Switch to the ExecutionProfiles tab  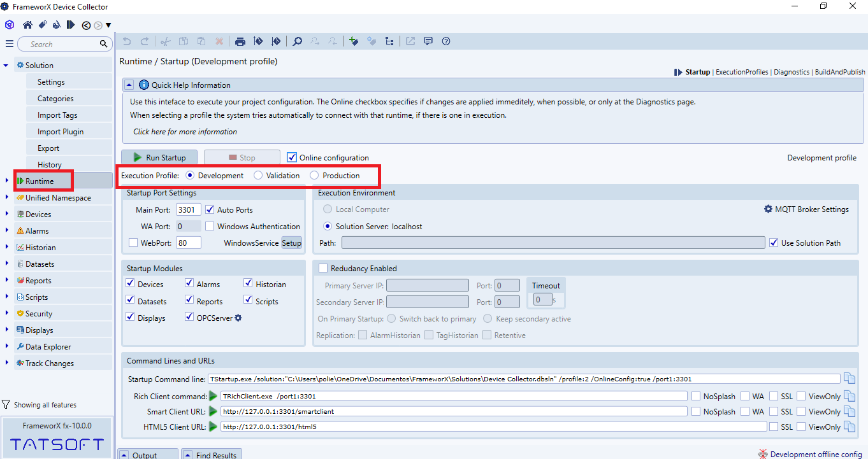tap(742, 72)
